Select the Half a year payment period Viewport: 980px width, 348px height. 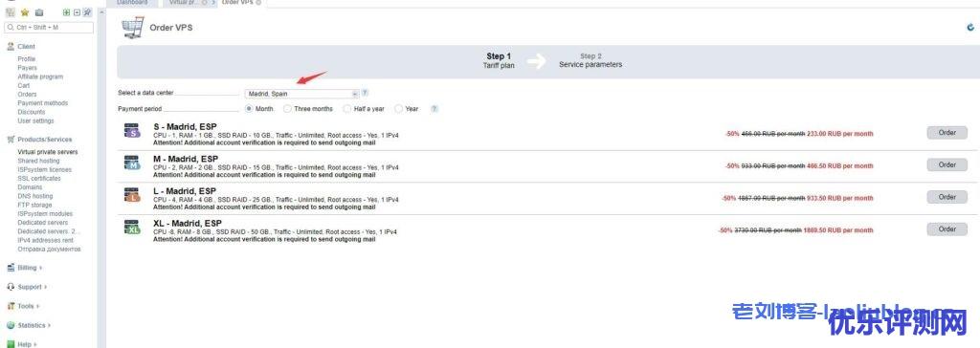point(346,108)
